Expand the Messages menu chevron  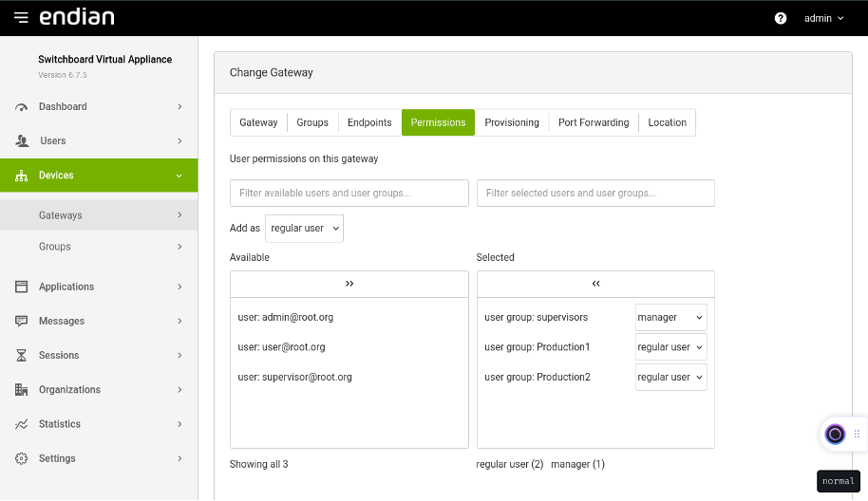click(179, 321)
